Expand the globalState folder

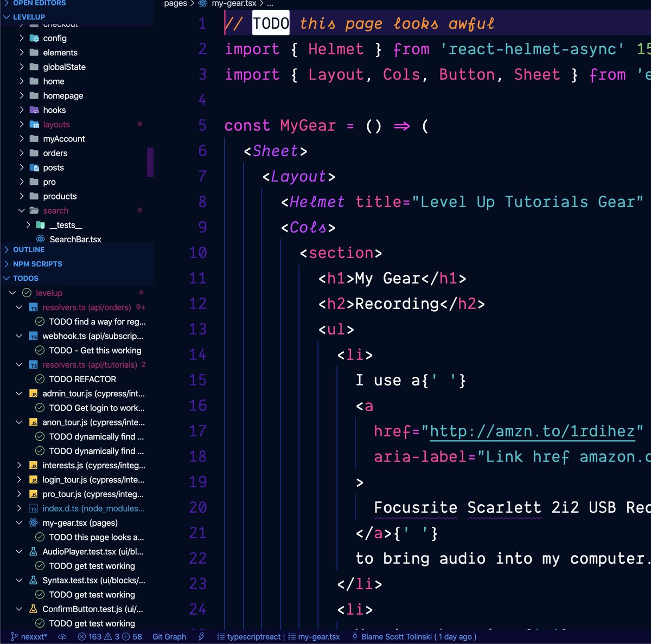click(x=22, y=67)
